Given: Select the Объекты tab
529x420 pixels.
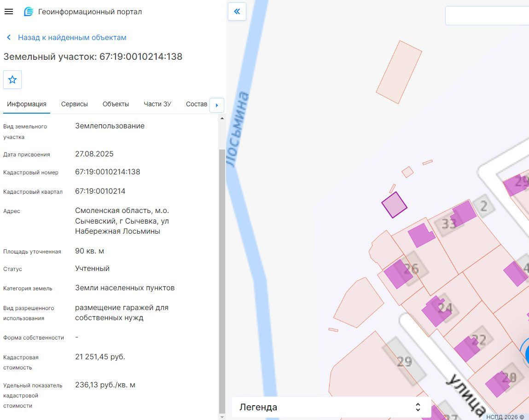Looking at the screenshot, I should 116,104.
